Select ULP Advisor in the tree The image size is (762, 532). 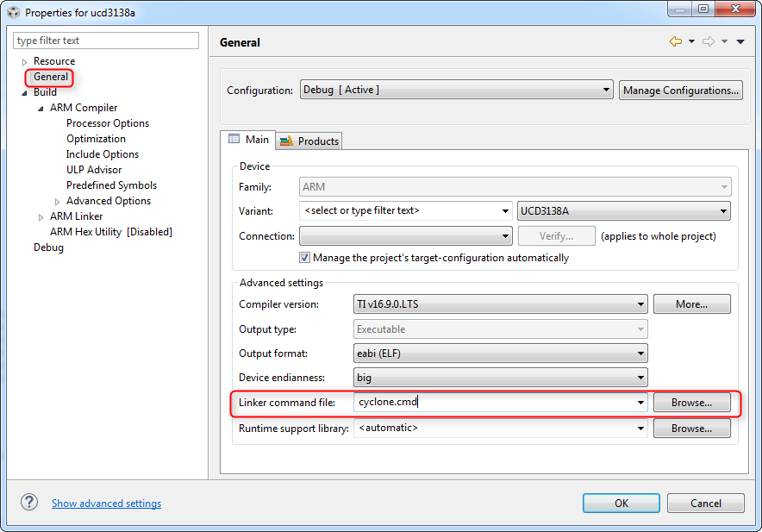coord(94,170)
